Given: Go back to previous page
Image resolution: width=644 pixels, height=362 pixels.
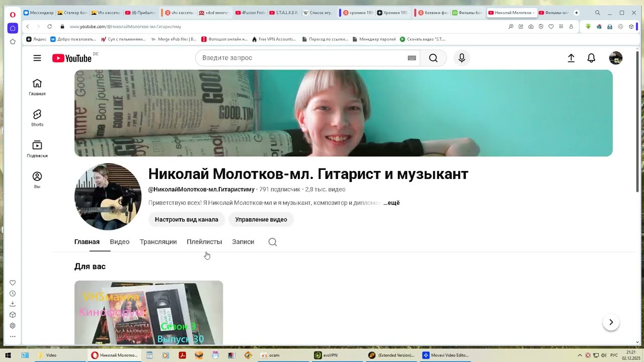Looking at the screenshot, I should (27, 26).
